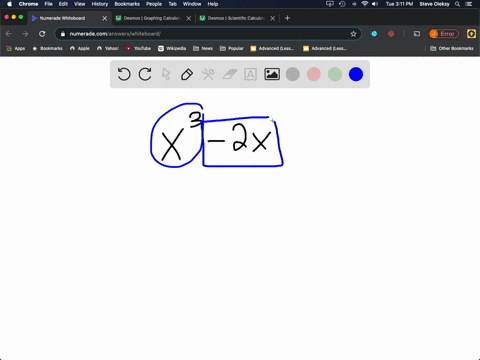Select the pen drawing tool

click(187, 74)
